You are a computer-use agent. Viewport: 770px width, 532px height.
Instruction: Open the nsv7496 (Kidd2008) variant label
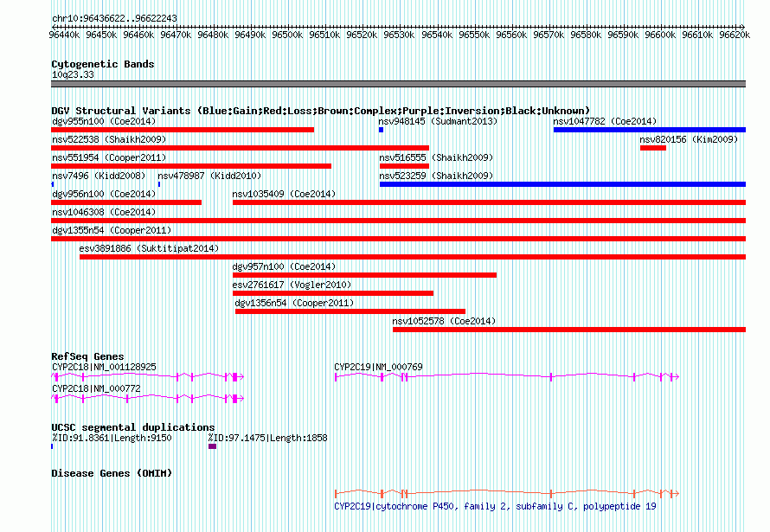coord(99,176)
